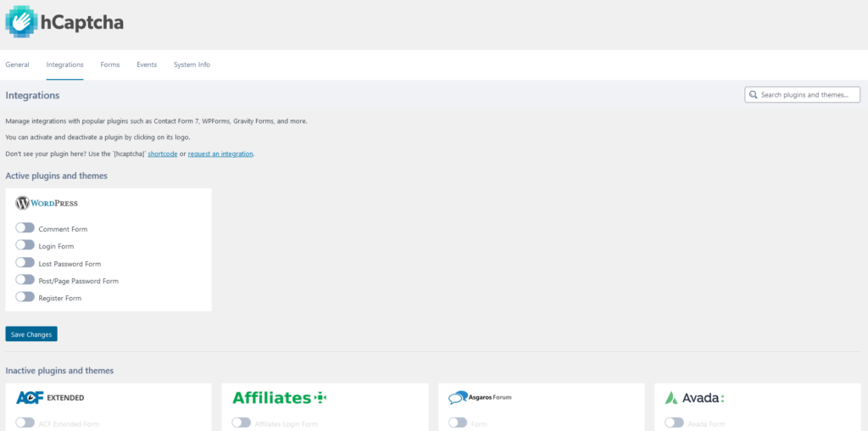868x431 pixels.
Task: Click the Inactive plugins and themes heading
Action: click(60, 371)
